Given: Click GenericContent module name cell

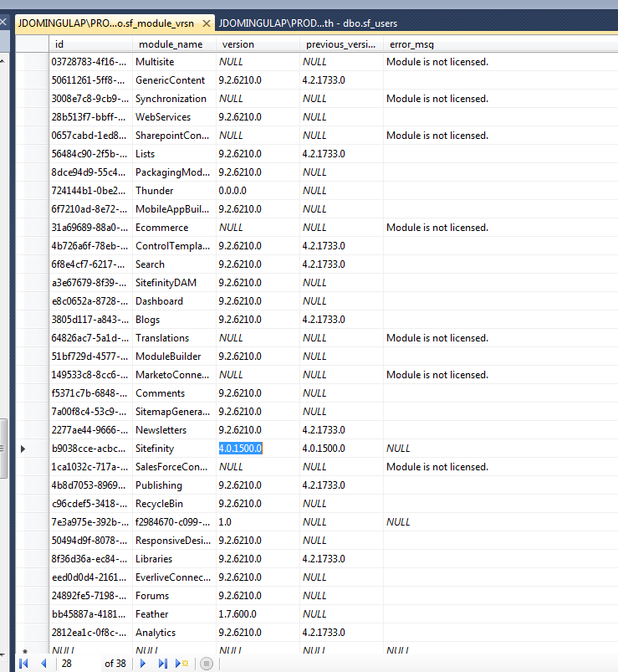Looking at the screenshot, I should pos(174,80).
